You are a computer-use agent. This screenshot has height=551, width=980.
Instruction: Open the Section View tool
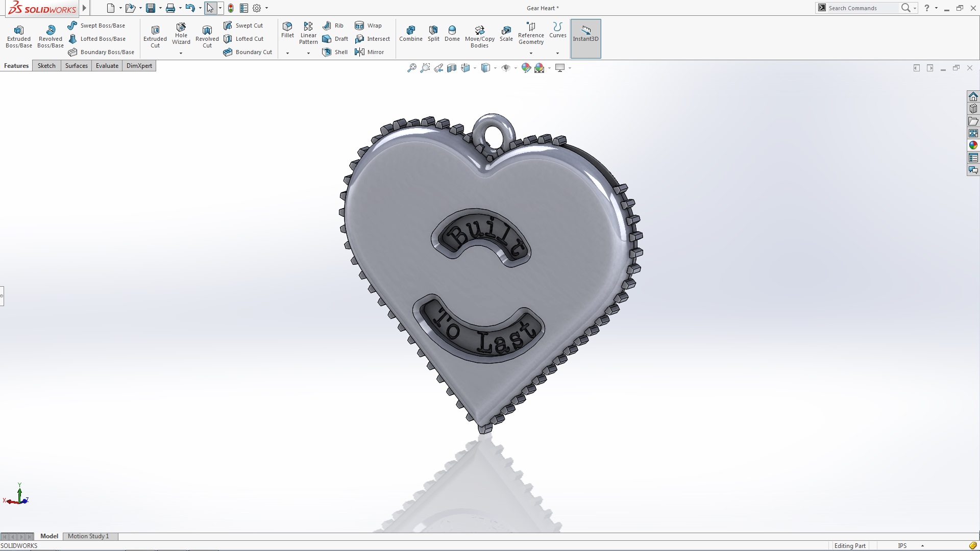coord(452,67)
